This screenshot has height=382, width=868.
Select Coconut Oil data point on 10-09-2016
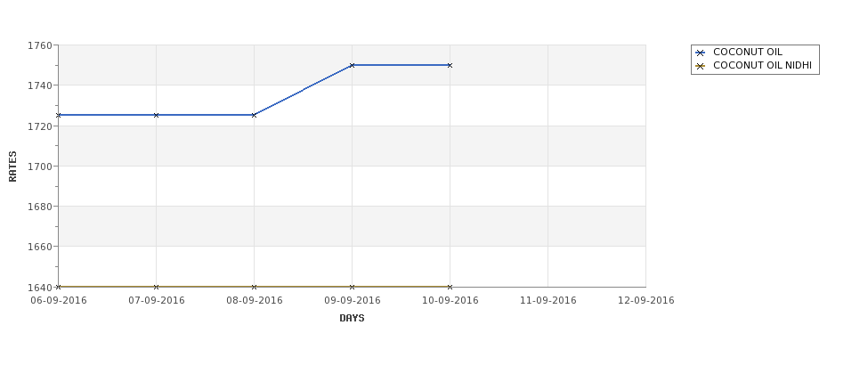(450, 65)
